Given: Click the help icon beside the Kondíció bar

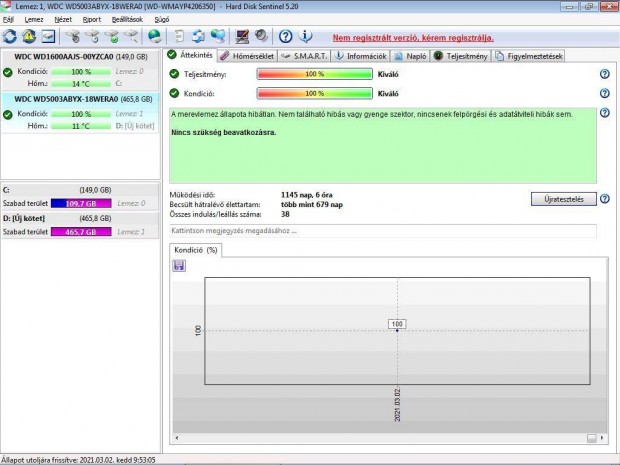Looking at the screenshot, I should pos(605,93).
